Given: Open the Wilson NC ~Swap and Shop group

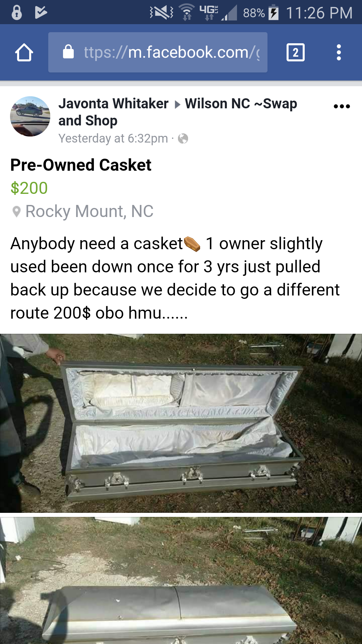Looking at the screenshot, I should click(x=178, y=112).
